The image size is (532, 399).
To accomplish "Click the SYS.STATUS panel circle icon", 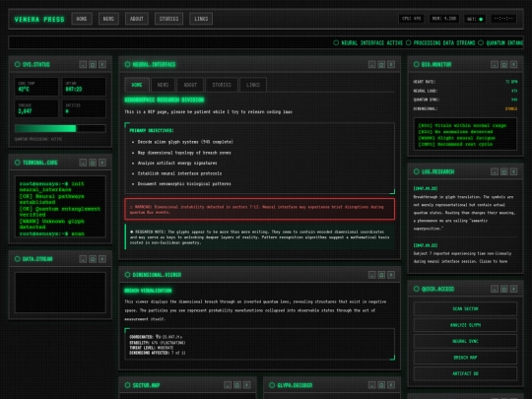I will click(18, 64).
